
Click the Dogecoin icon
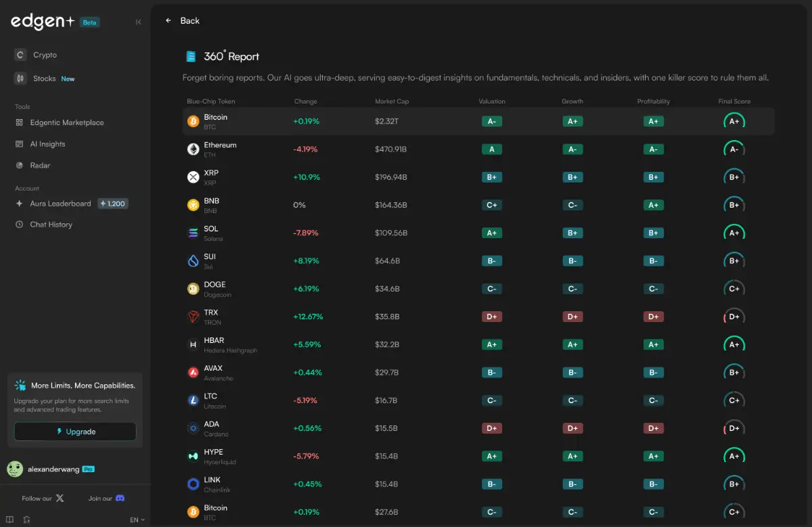(x=193, y=289)
